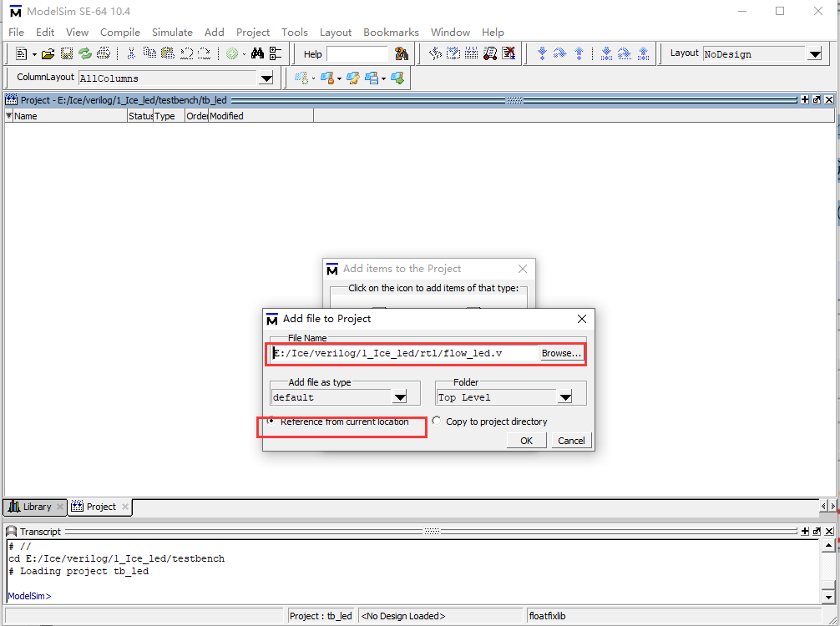Click the Help search binoculars icon

pos(402,53)
